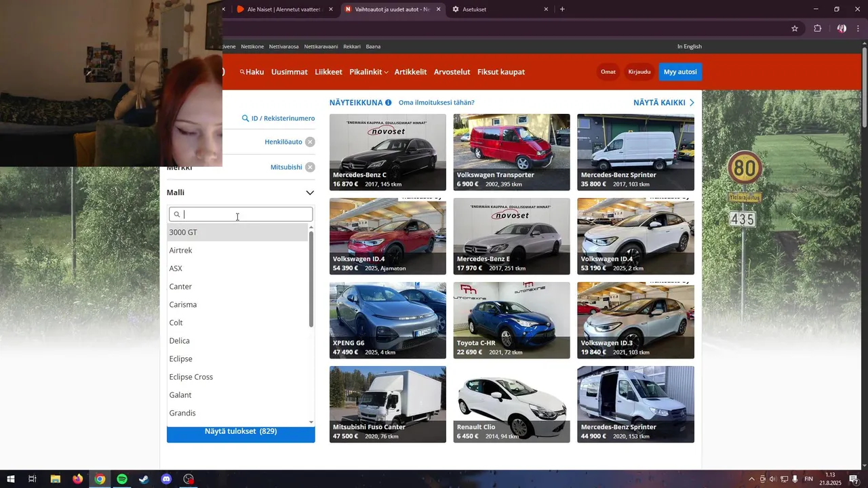This screenshot has height=488, width=868.
Task: Focus the model search input field
Action: click(x=241, y=214)
